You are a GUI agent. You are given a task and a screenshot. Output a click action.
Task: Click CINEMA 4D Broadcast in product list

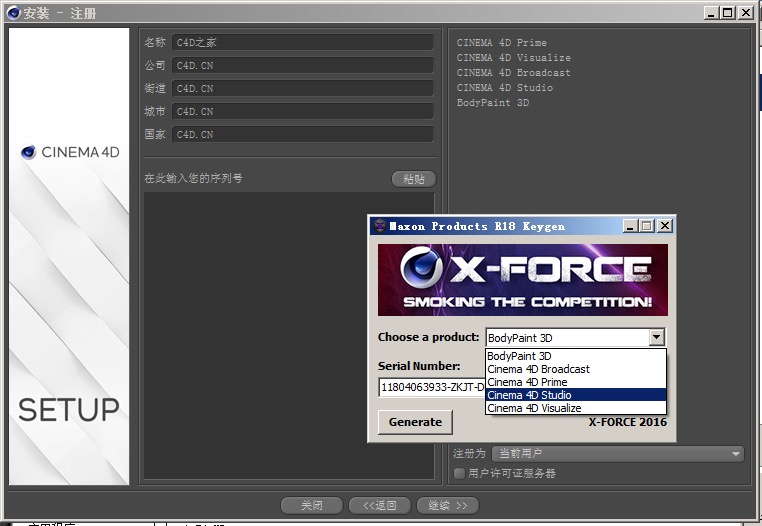[x=514, y=72]
